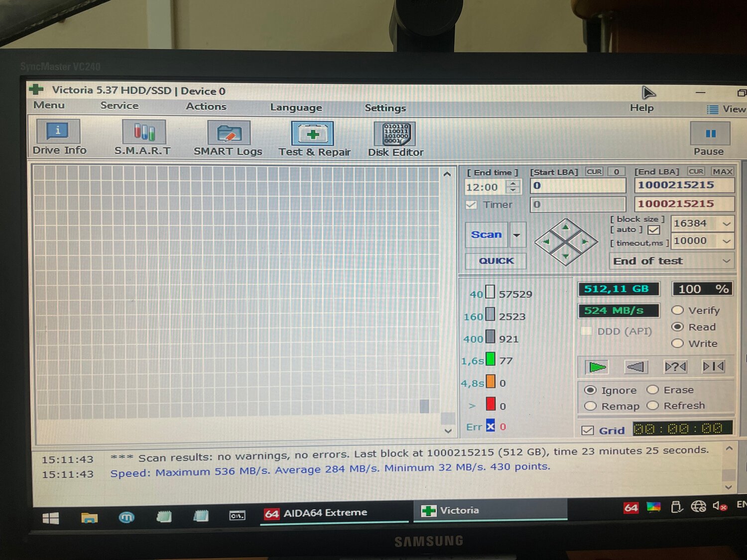
Task: Click the View list icon
Action: point(713,110)
